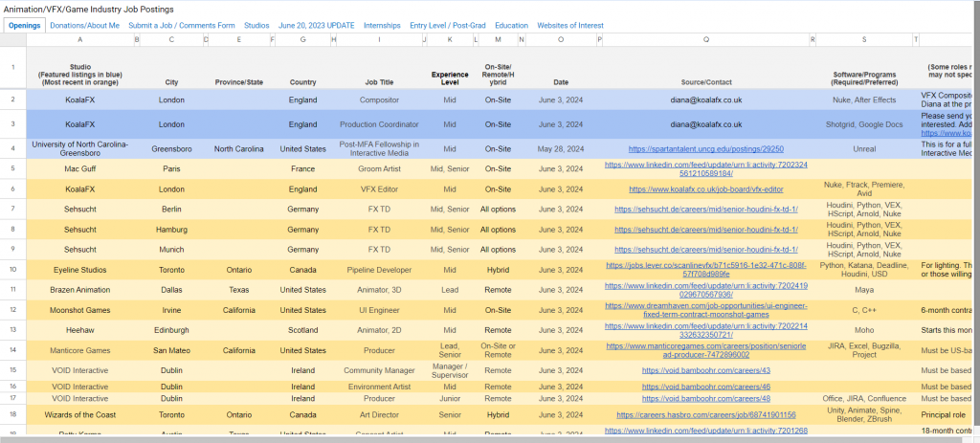980x443 pixels.
Task: Open the Entry Level / Post-Grad tab
Action: tap(448, 26)
